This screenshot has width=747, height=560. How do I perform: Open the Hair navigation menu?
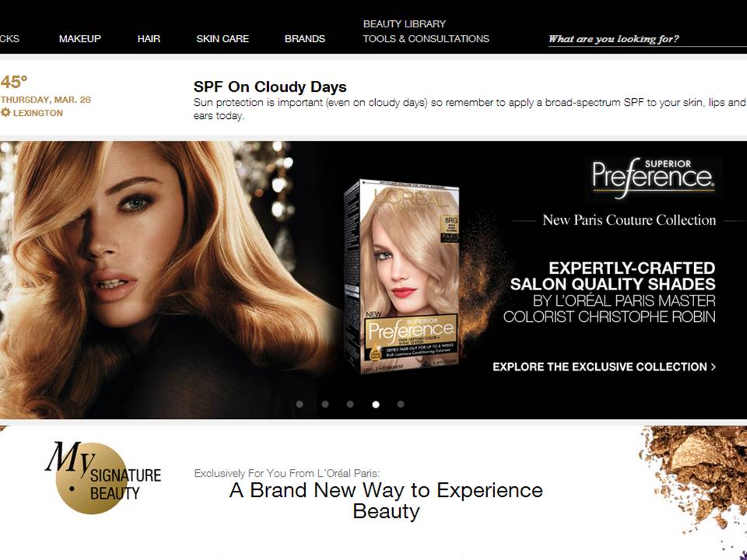pyautogui.click(x=149, y=39)
